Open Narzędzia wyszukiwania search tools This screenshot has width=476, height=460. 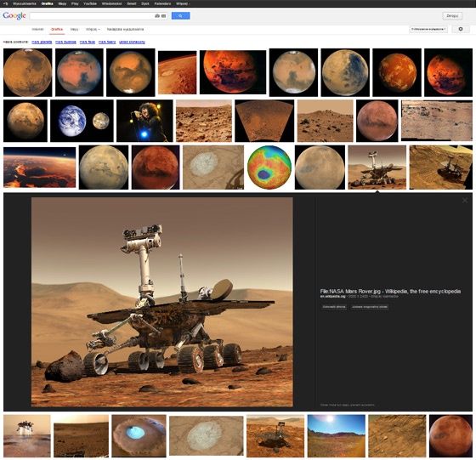tap(125, 30)
